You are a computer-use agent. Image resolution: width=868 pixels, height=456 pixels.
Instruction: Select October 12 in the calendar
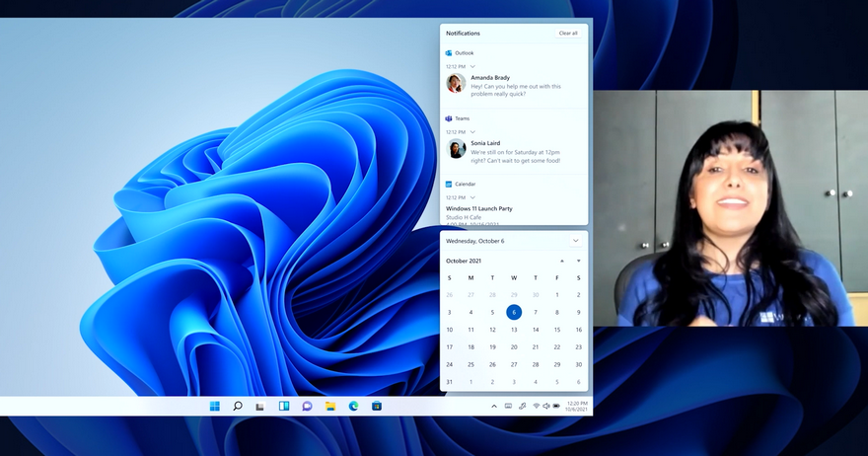(492, 330)
